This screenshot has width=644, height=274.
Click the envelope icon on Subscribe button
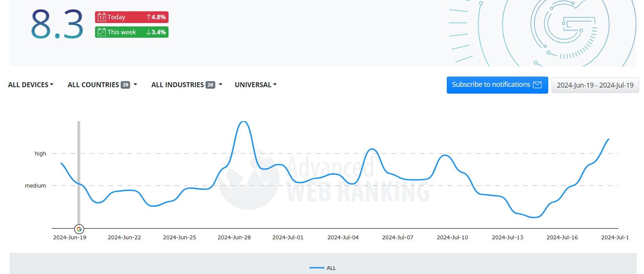point(537,85)
